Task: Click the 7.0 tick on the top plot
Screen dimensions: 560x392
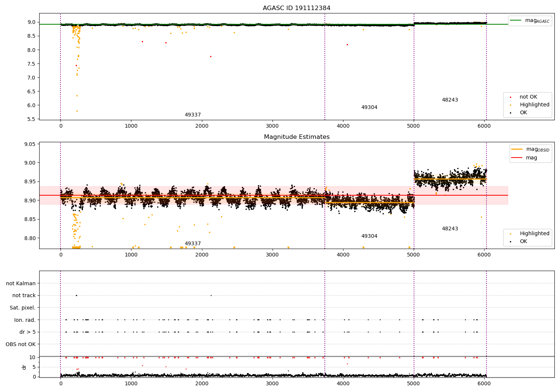Action: (32, 78)
